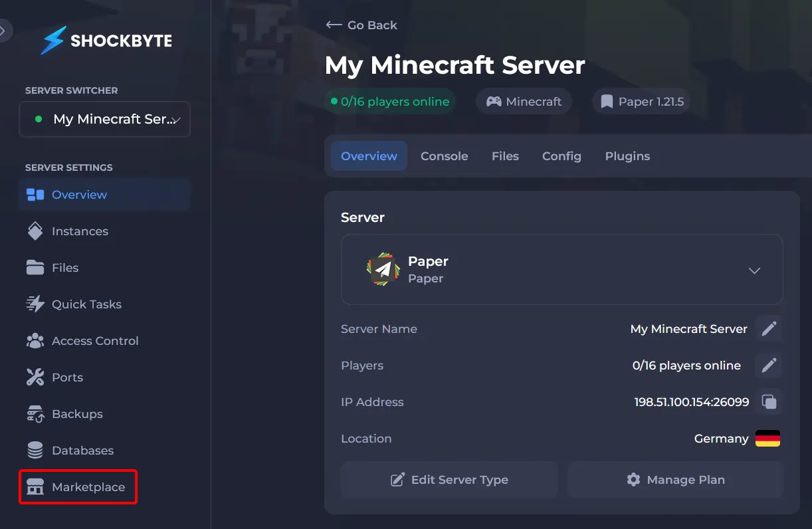Click the Files folder icon in sidebar
Viewport: 812px width, 529px height.
pyautogui.click(x=35, y=268)
